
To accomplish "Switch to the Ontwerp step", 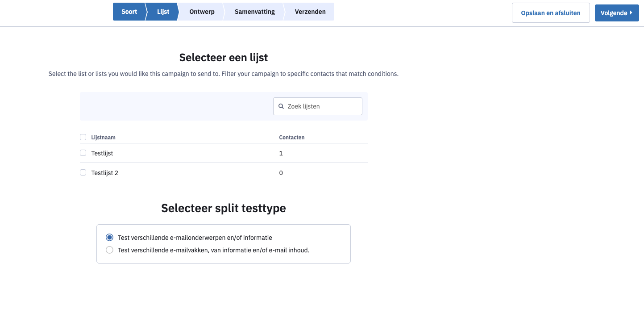I will [x=202, y=12].
